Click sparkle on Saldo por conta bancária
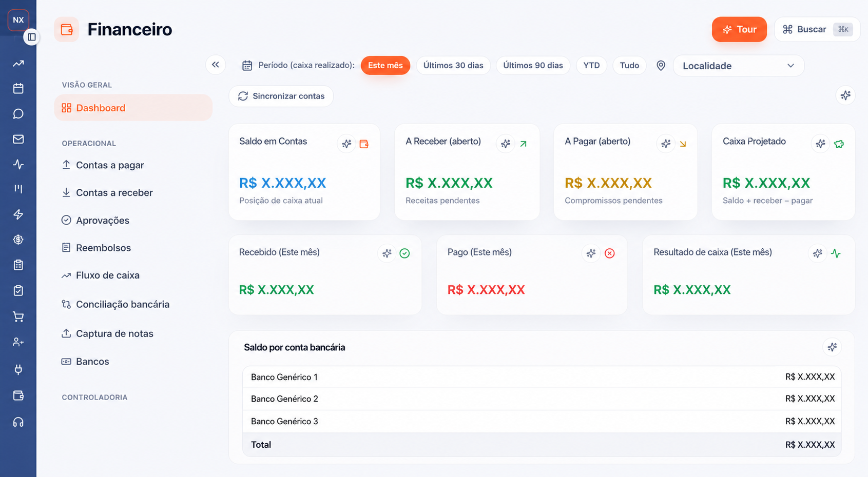 [832, 347]
